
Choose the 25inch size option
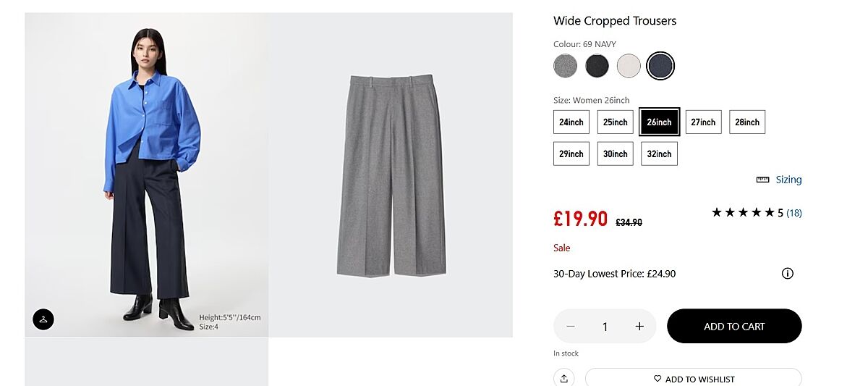616,122
